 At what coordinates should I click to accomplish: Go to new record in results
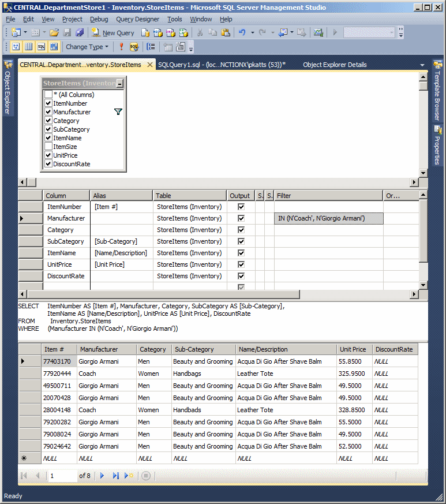click(129, 475)
